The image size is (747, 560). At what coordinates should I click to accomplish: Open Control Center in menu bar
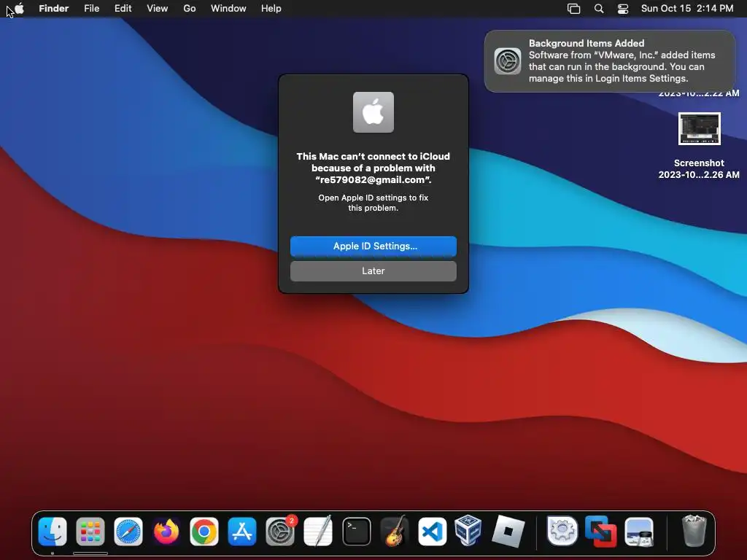(623, 9)
